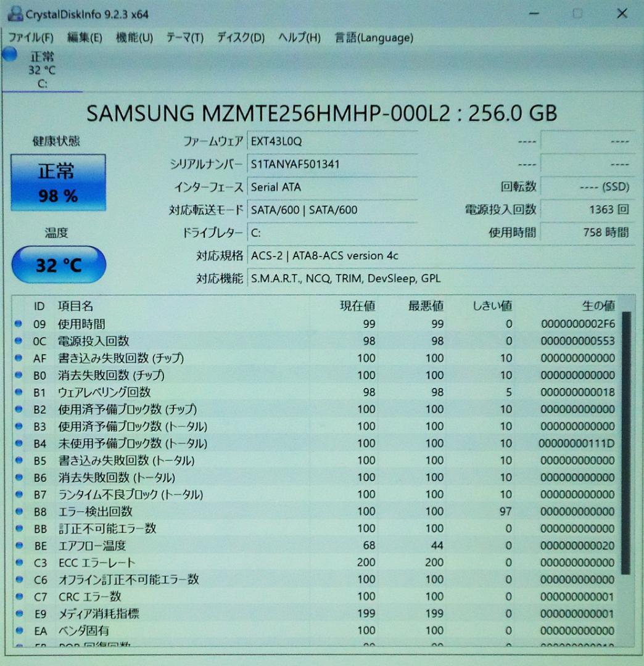Image resolution: width=644 pixels, height=666 pixels.
Task: Open the ヘルプ(H) menu
Action: pyautogui.click(x=299, y=38)
